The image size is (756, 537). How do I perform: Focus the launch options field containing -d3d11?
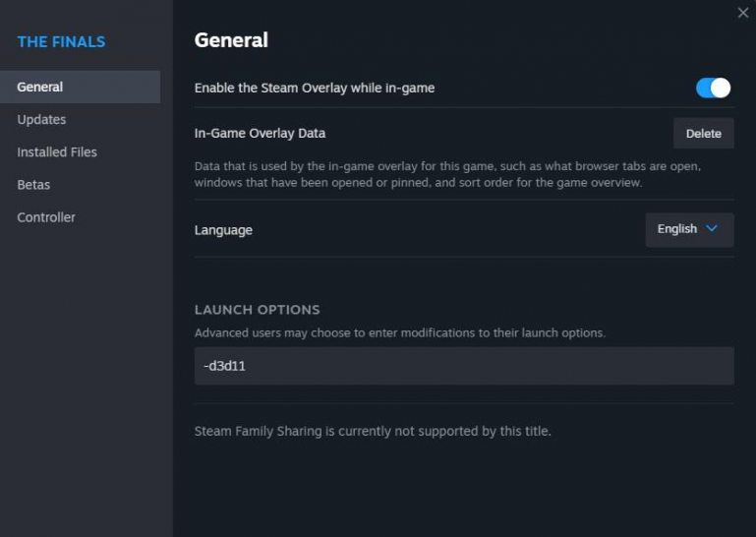pos(464,366)
